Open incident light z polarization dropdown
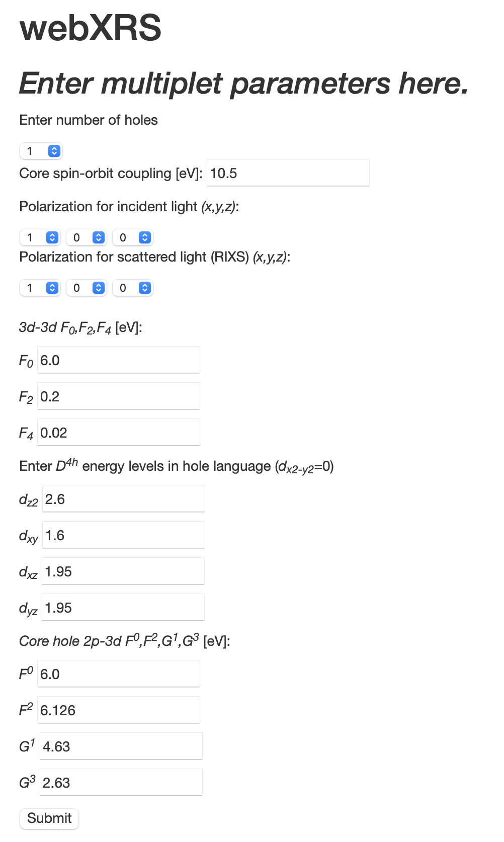 tap(133, 237)
